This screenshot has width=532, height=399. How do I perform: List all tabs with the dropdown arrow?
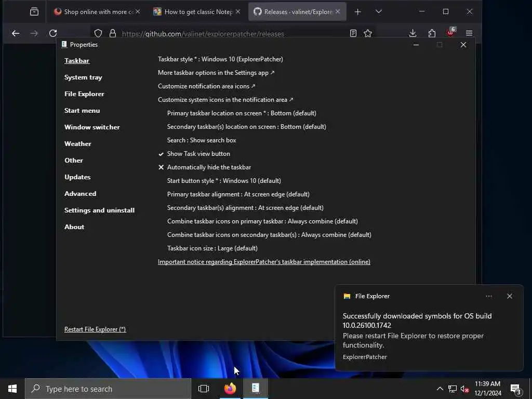tap(379, 12)
